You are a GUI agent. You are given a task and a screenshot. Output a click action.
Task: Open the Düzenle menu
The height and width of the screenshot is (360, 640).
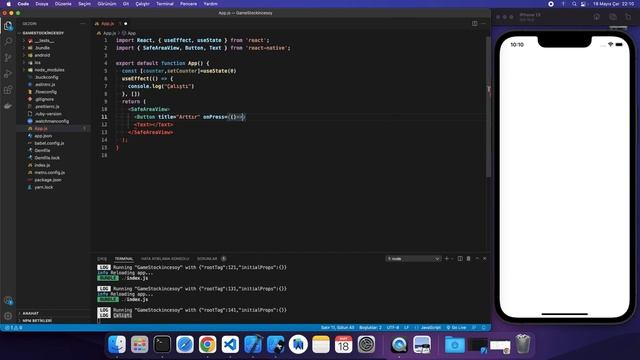click(63, 4)
